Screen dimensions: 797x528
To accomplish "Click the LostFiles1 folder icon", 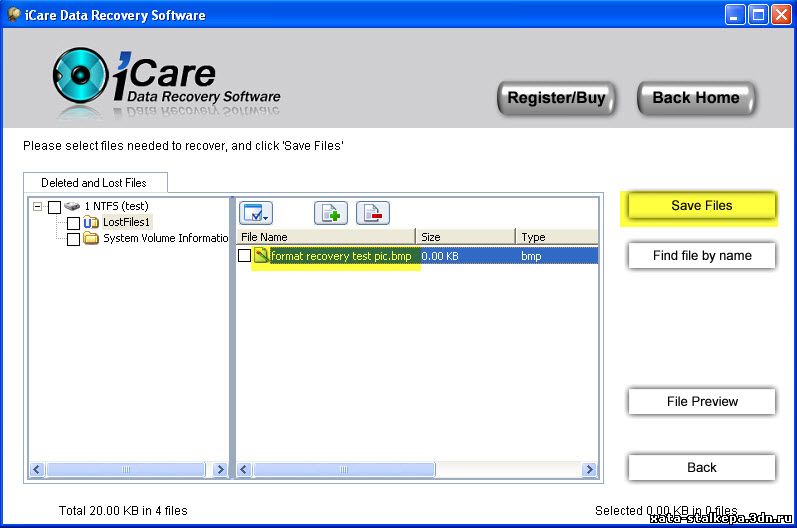I will pos(90,222).
